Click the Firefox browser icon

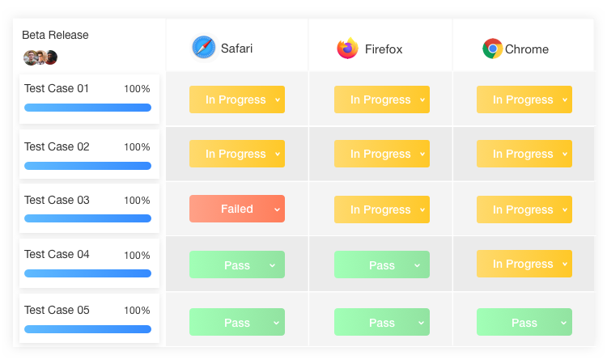pos(348,49)
